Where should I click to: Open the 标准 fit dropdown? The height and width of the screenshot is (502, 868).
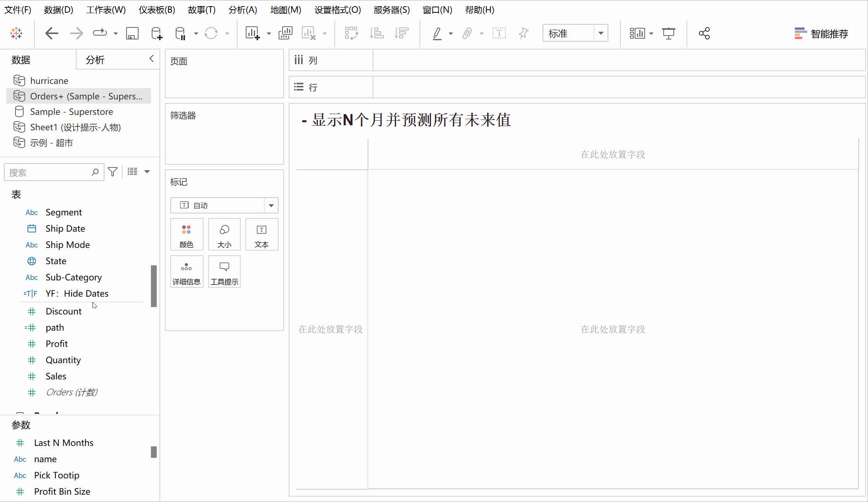(601, 34)
